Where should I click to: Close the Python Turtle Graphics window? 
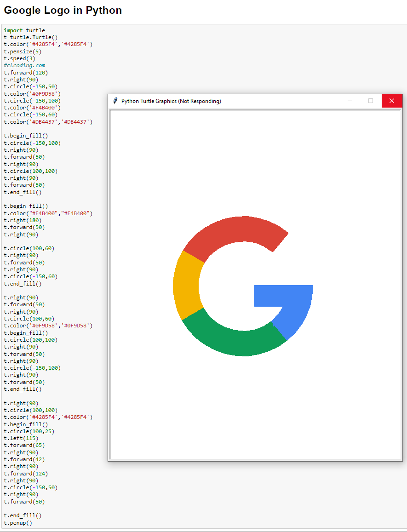point(392,101)
